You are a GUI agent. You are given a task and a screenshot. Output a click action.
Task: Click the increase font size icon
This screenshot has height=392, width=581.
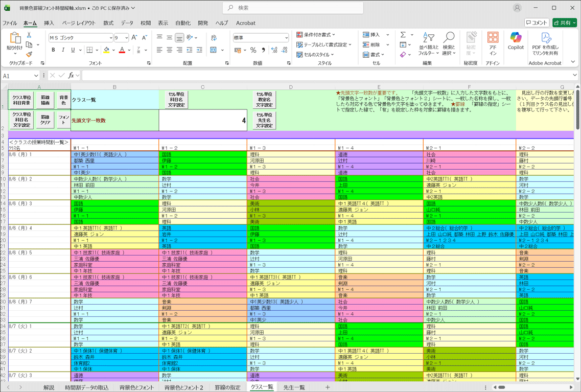134,38
